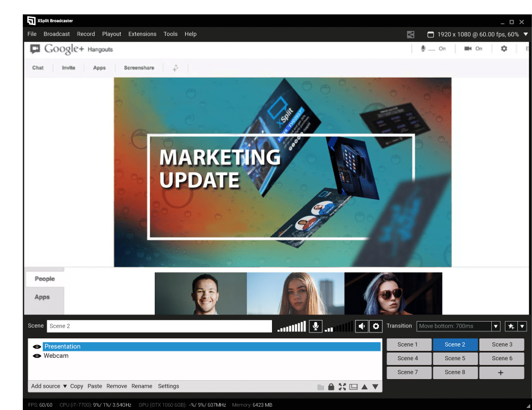The height and width of the screenshot is (410, 532).
Task: Switch to Scene 1
Action: coord(409,344)
